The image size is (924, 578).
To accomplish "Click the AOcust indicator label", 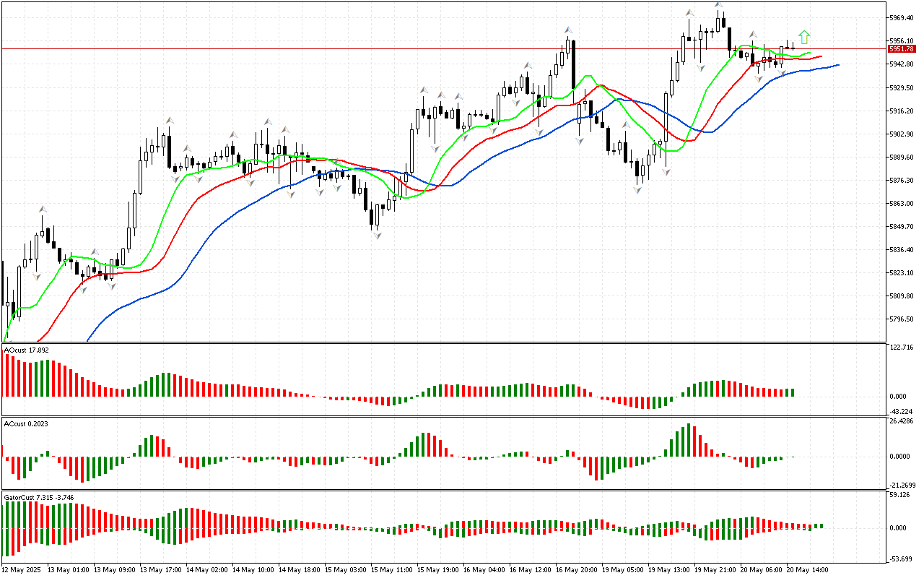I will tap(26, 350).
